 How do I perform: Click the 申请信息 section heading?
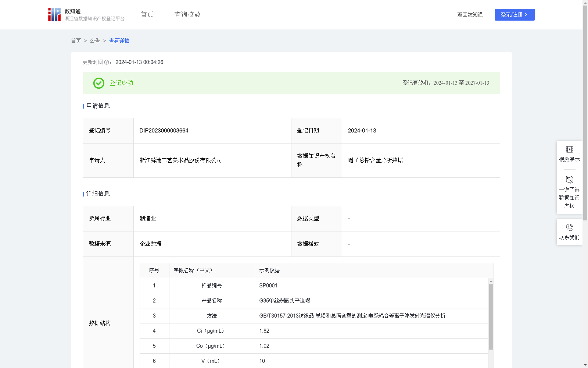click(98, 106)
